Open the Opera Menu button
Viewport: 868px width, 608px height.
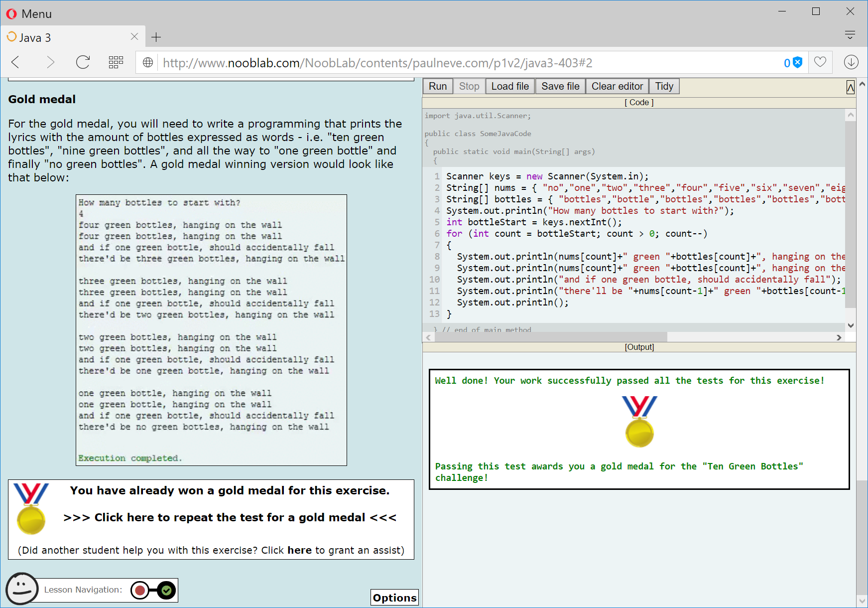coord(29,13)
